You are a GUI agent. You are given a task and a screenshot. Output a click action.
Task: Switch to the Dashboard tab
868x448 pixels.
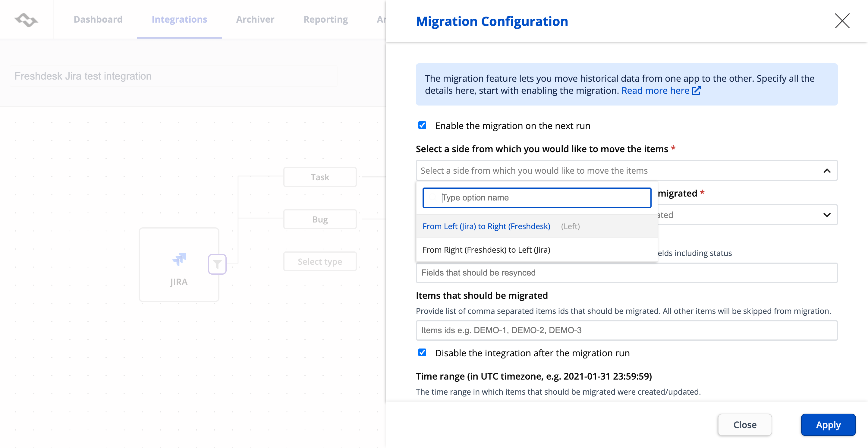98,20
